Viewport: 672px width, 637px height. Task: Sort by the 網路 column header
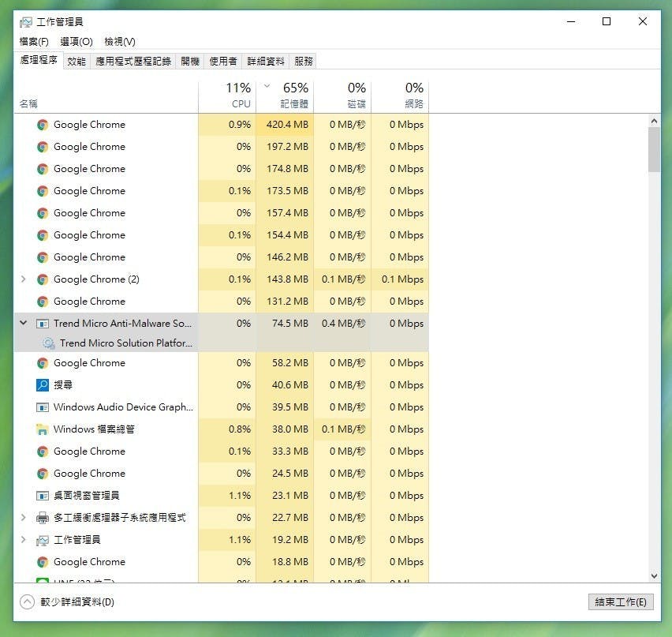coord(400,96)
